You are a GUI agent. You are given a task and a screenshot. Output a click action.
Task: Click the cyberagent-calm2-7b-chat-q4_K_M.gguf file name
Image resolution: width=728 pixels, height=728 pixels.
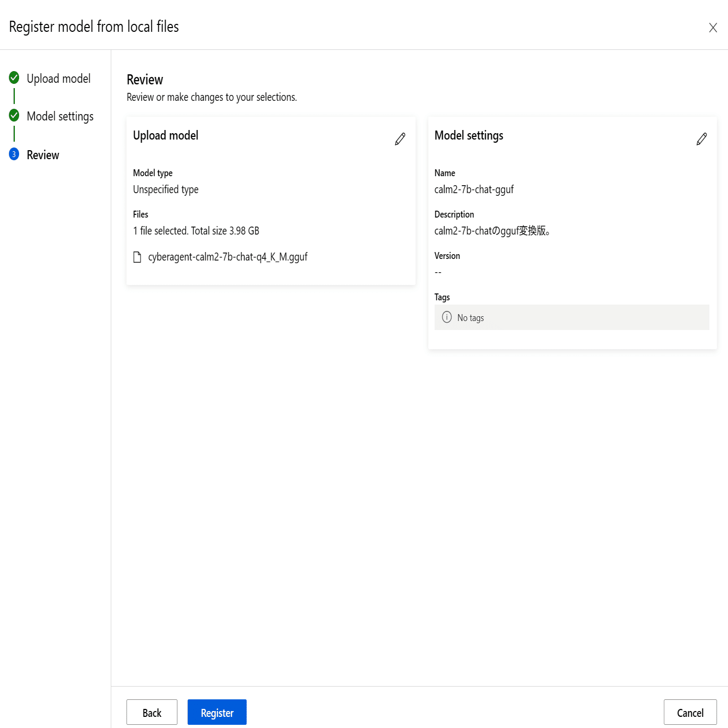tap(228, 257)
